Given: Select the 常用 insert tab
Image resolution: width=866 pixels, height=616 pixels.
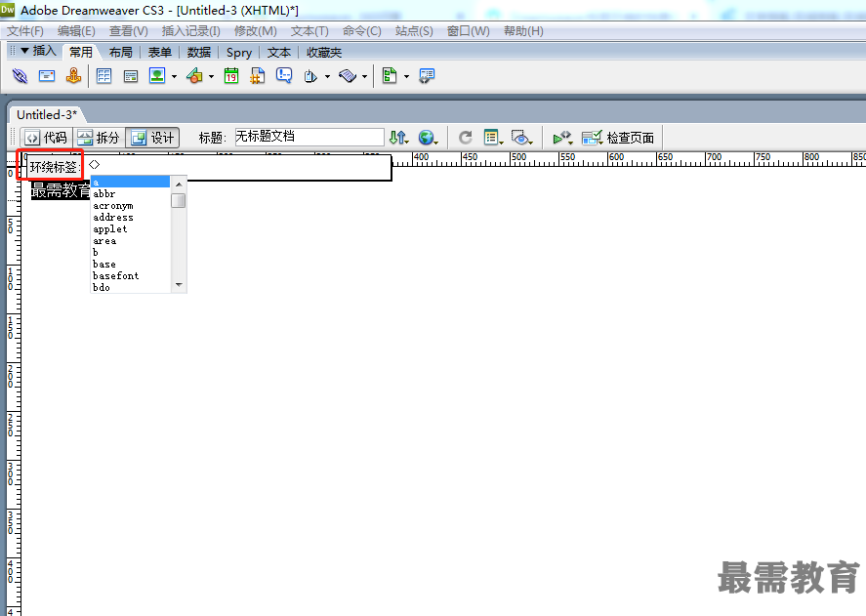Looking at the screenshot, I should pyautogui.click(x=81, y=53).
